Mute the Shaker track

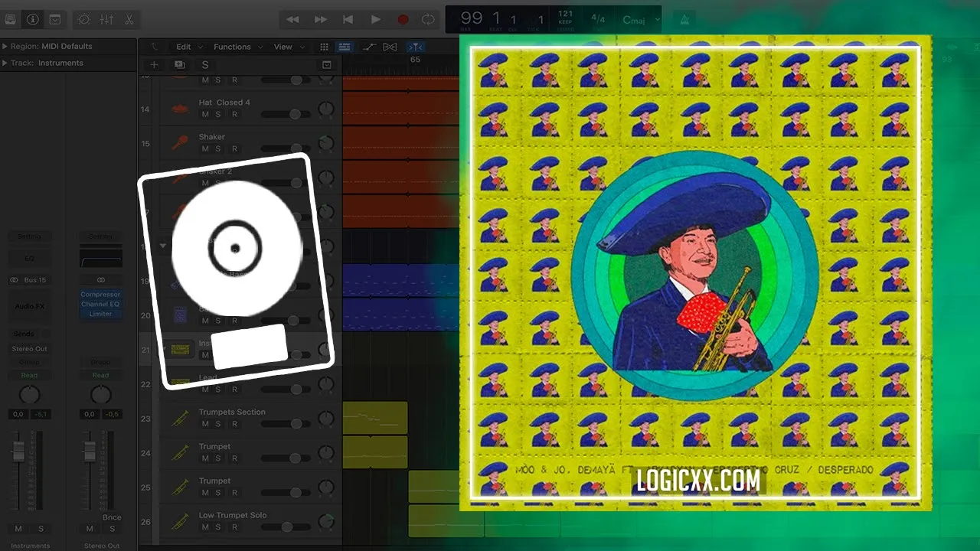pyautogui.click(x=204, y=148)
